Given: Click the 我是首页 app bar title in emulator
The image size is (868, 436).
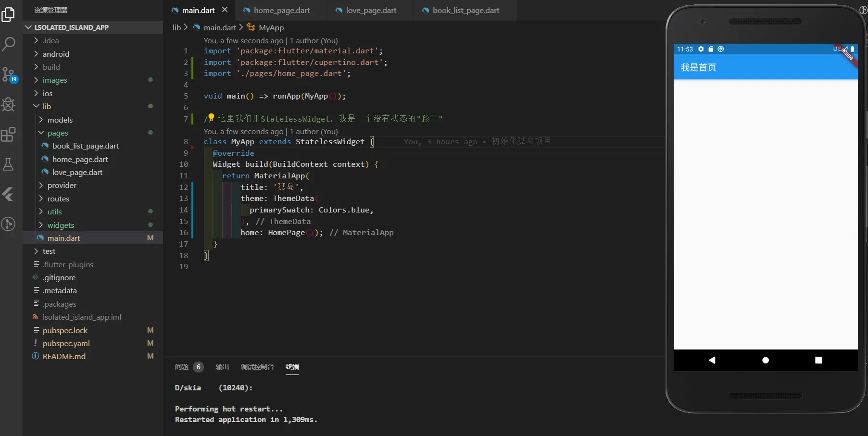Looking at the screenshot, I should click(698, 67).
